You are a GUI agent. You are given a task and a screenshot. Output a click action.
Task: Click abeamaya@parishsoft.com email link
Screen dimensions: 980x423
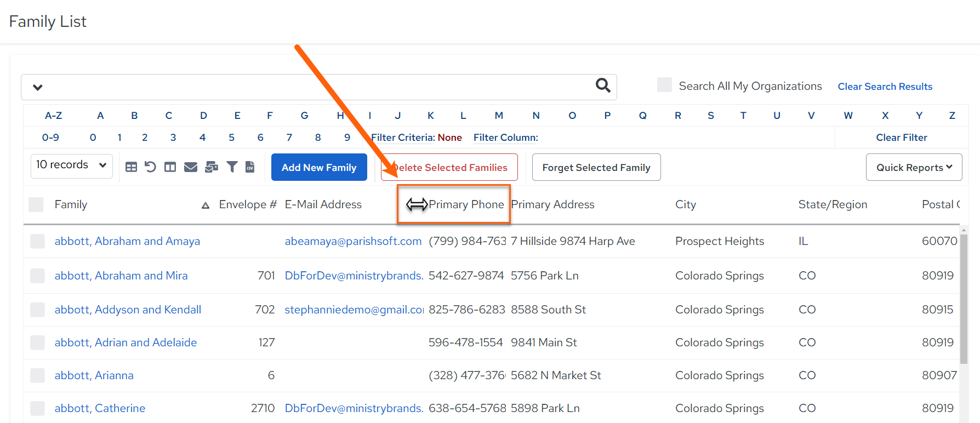pyautogui.click(x=353, y=241)
